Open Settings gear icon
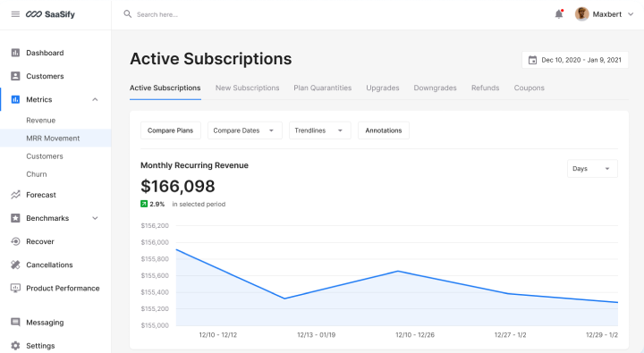Image resolution: width=644 pixels, height=353 pixels. tap(15, 346)
